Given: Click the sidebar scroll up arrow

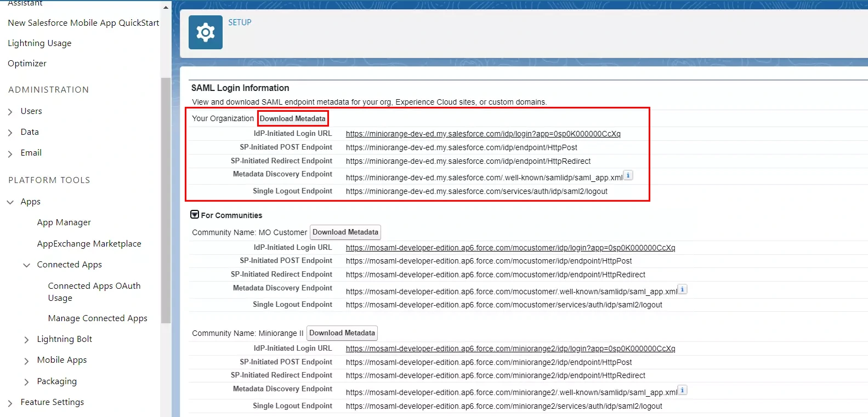Looking at the screenshot, I should (x=166, y=8).
